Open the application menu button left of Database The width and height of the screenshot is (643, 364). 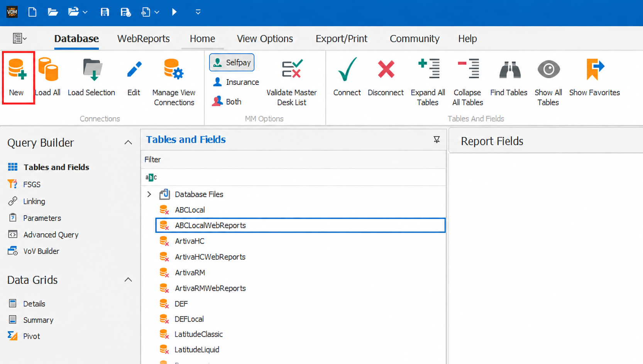click(x=20, y=38)
